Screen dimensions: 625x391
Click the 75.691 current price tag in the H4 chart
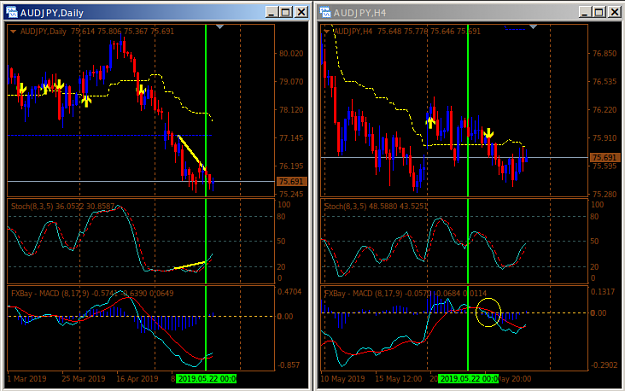[x=605, y=157]
